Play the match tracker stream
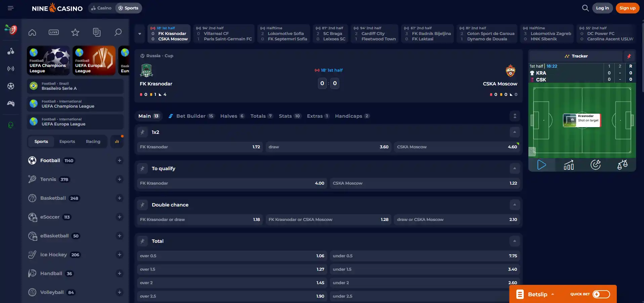Image resolution: width=644 pixels, height=303 pixels. [x=542, y=165]
